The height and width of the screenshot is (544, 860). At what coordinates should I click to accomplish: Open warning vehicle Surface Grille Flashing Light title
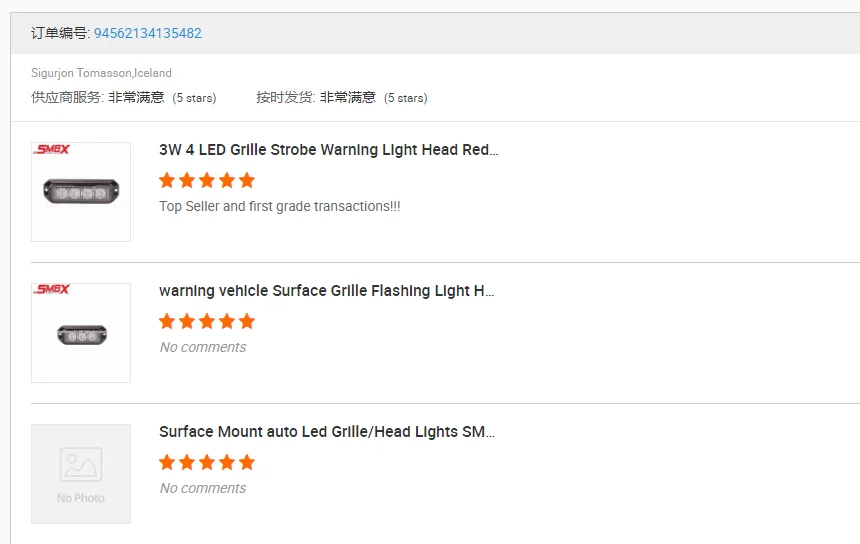click(326, 291)
